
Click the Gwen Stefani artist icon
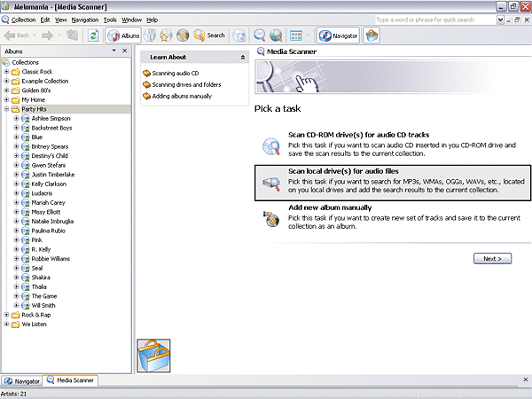tap(26, 165)
